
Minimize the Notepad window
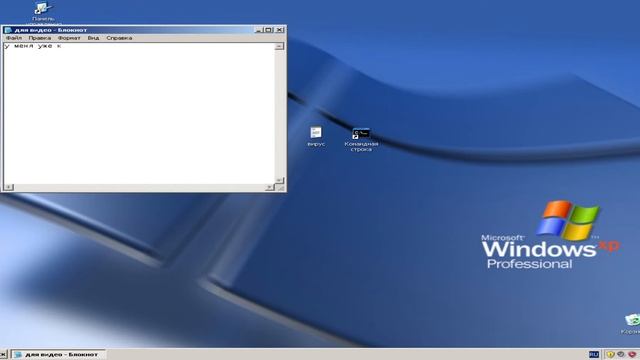pyautogui.click(x=259, y=30)
